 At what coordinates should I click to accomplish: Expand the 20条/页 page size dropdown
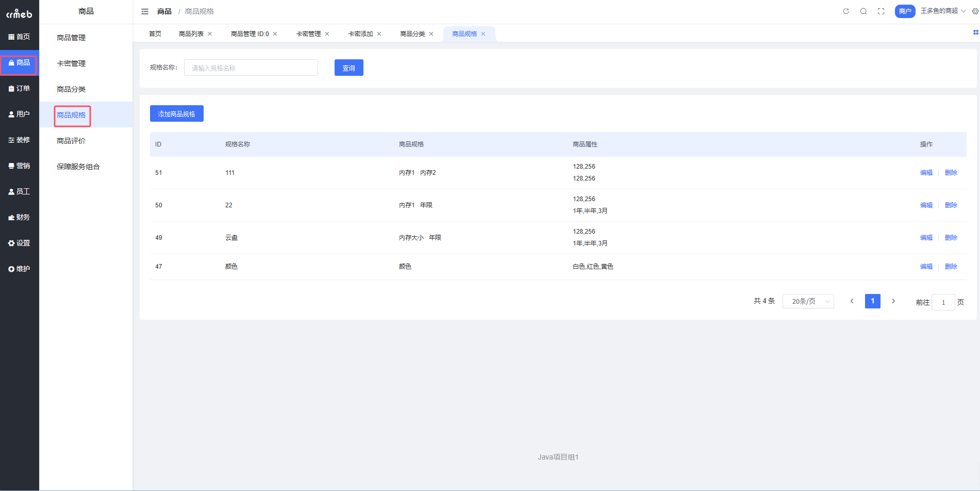coord(808,302)
